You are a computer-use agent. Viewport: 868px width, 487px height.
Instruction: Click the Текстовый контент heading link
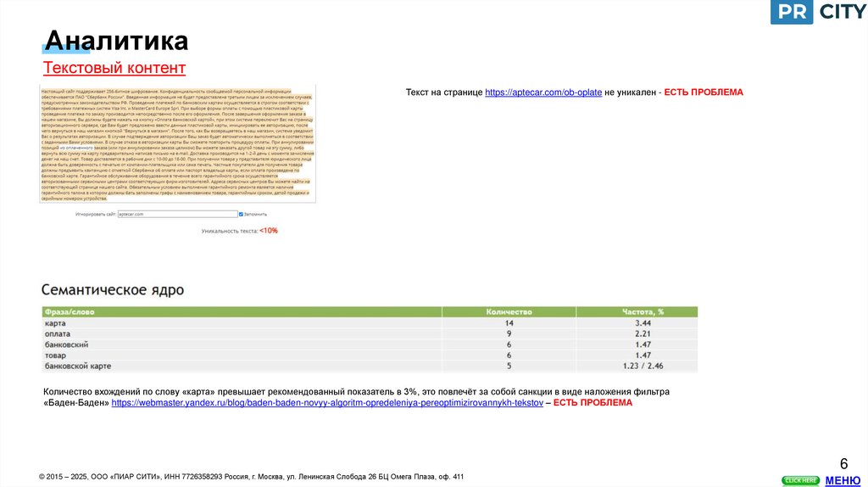pyautogui.click(x=114, y=68)
